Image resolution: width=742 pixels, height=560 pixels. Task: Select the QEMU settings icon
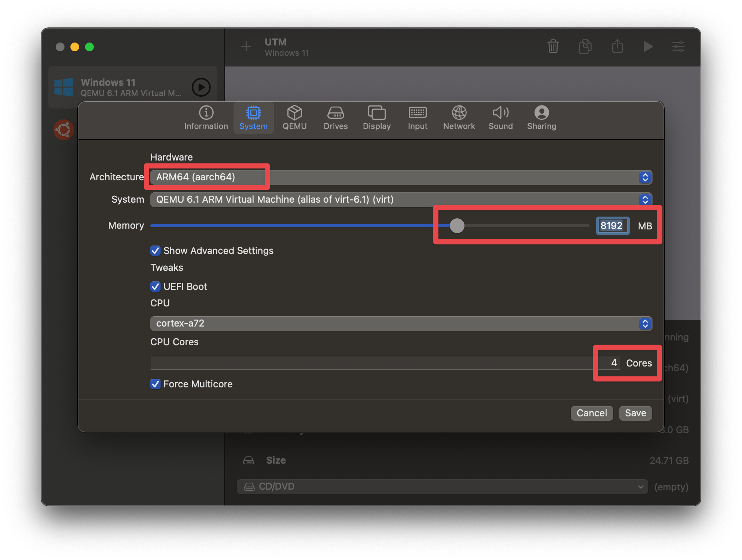point(295,117)
